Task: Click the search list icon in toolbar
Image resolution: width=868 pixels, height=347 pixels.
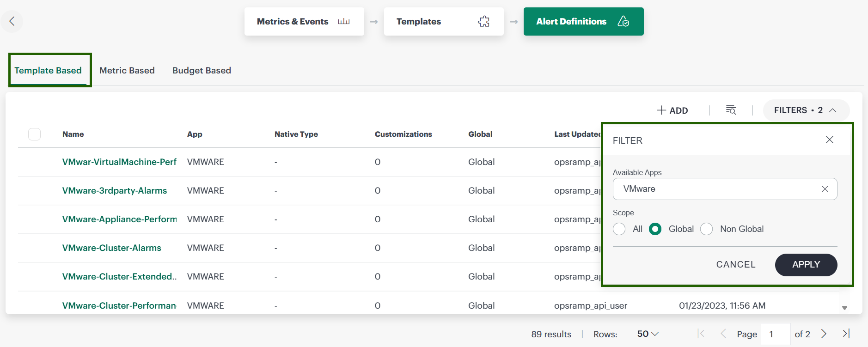Action: pos(731,110)
